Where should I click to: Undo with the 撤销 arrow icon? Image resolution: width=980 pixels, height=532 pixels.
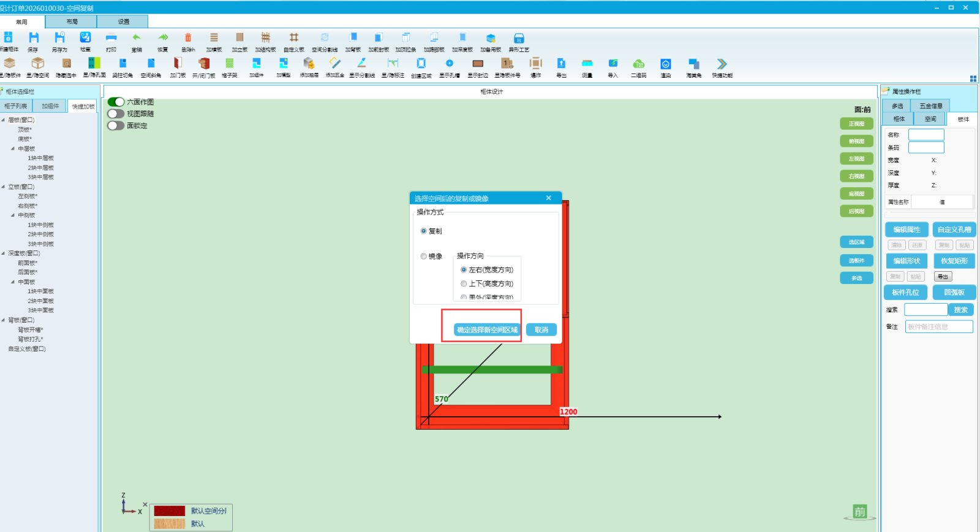pos(137,39)
